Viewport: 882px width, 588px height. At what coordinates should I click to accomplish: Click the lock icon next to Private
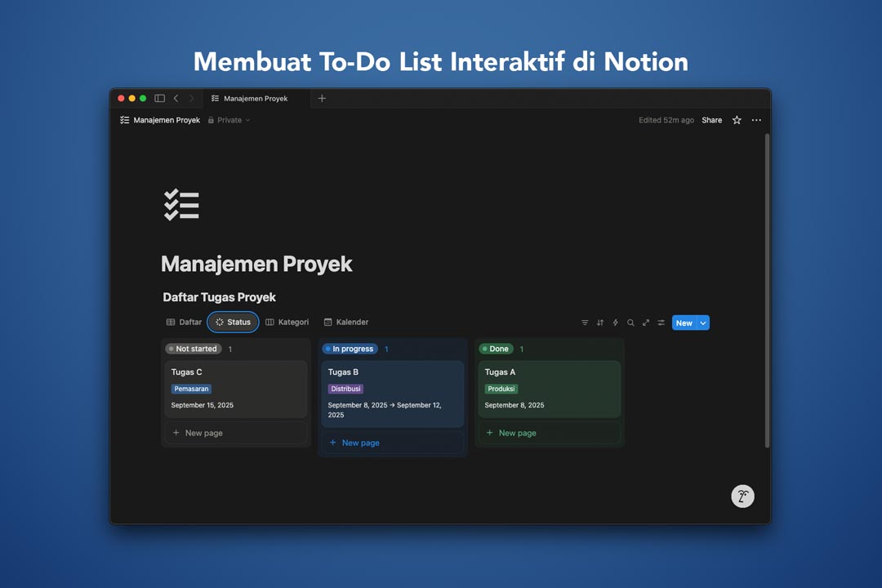pyautogui.click(x=211, y=120)
